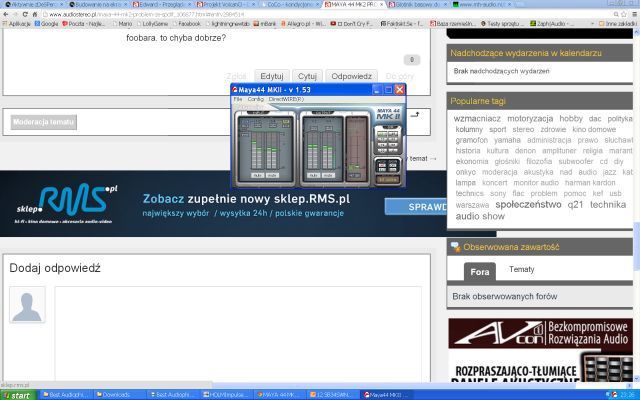Screen dimensions: 640x400
Task: Switch to the 'Budowanie na eko' browser tab
Action: click(x=97, y=4)
